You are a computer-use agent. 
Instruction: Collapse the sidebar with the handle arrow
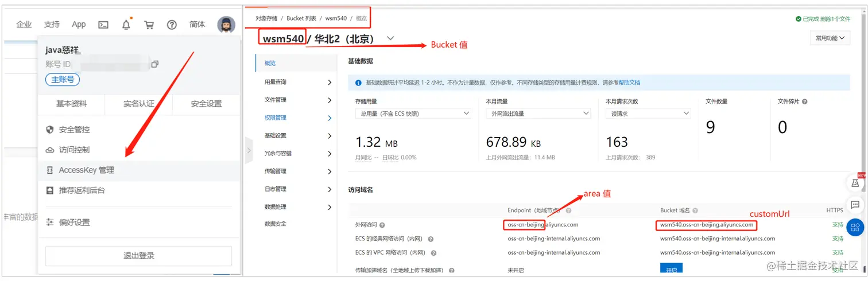pyautogui.click(x=249, y=150)
